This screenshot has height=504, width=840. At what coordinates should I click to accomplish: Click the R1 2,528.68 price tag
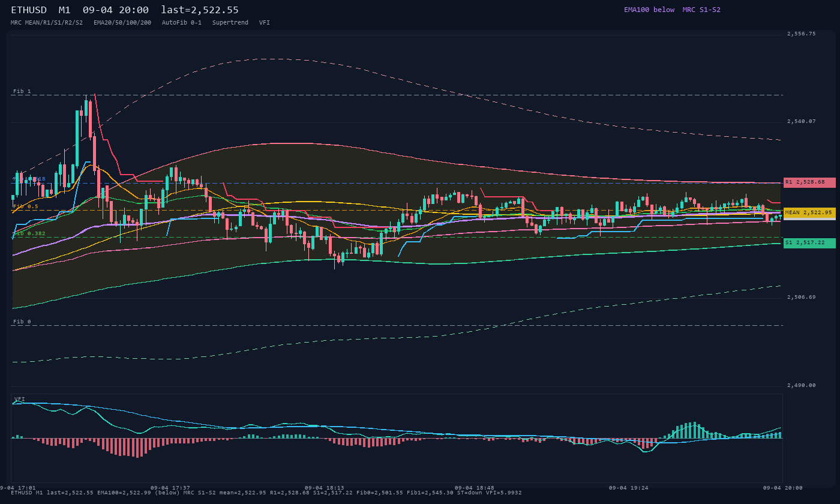[809, 182]
